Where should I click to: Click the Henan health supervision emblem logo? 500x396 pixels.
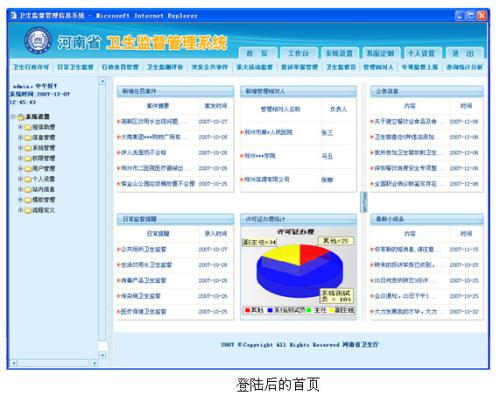[38, 41]
